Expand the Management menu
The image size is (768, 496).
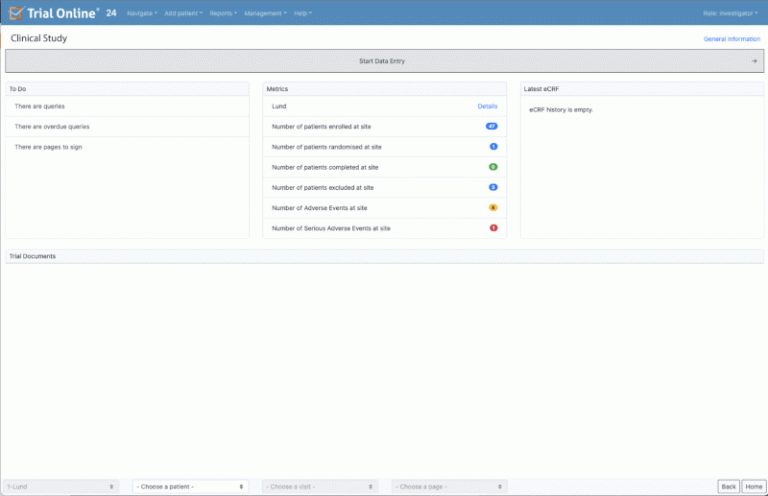click(265, 13)
